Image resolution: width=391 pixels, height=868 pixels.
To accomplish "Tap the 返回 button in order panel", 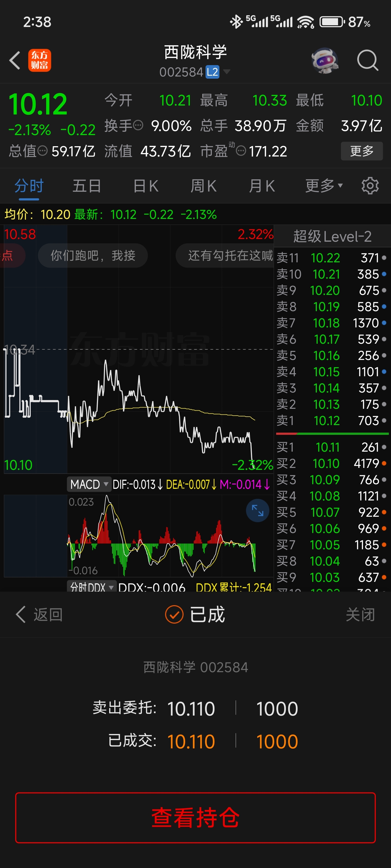I will point(39,615).
